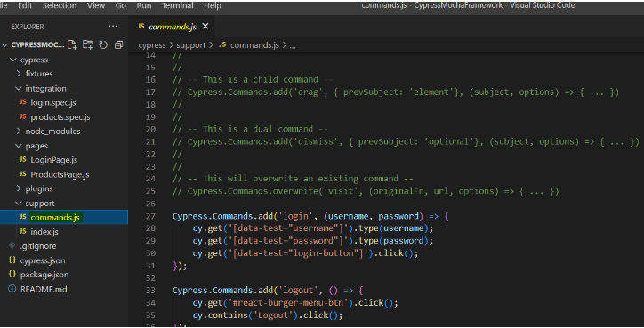Click 'login' string on line 27

point(295,216)
